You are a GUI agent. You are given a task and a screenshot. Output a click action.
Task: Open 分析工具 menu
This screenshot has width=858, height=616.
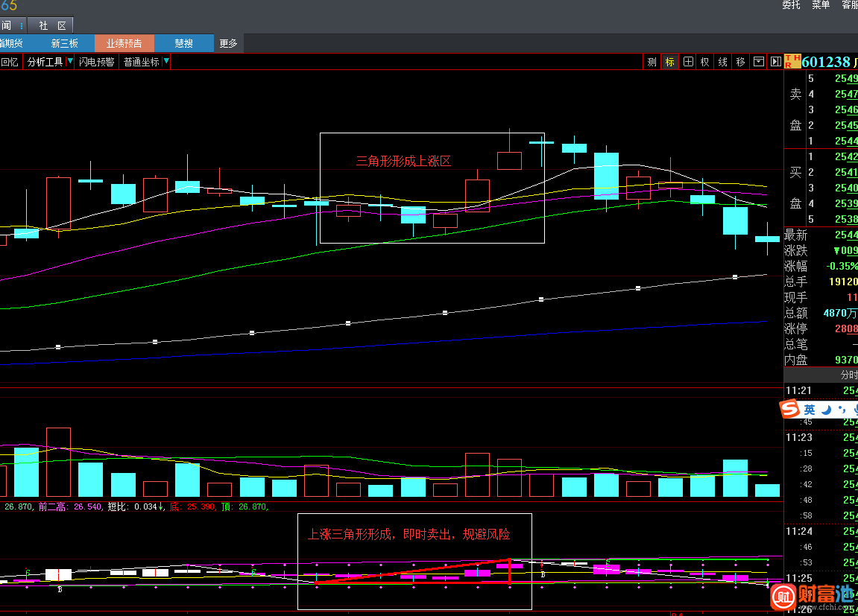tap(45, 62)
